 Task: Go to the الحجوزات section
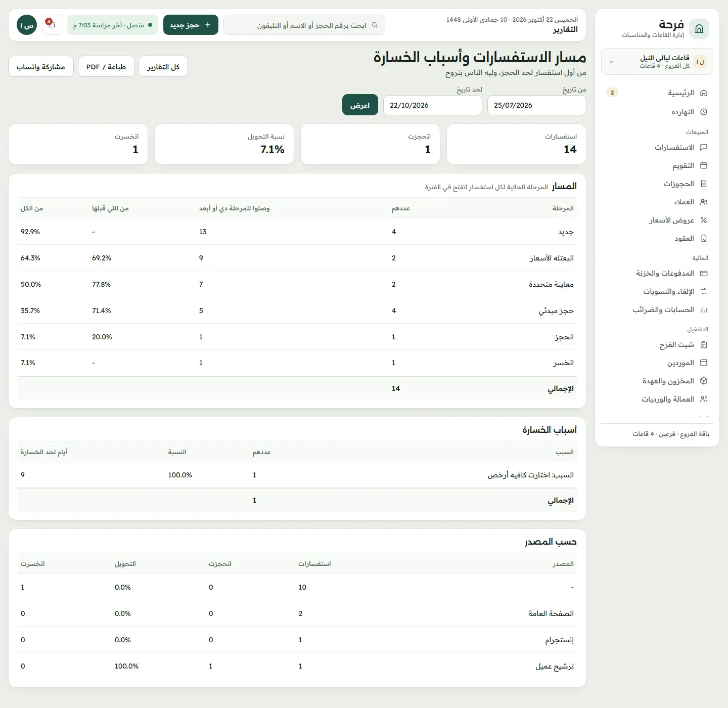coord(657,184)
